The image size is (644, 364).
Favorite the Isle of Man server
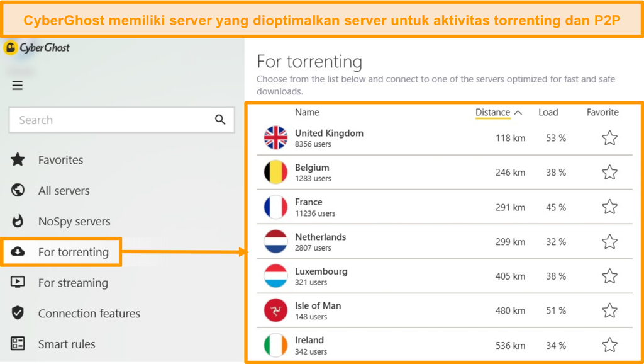pos(610,311)
